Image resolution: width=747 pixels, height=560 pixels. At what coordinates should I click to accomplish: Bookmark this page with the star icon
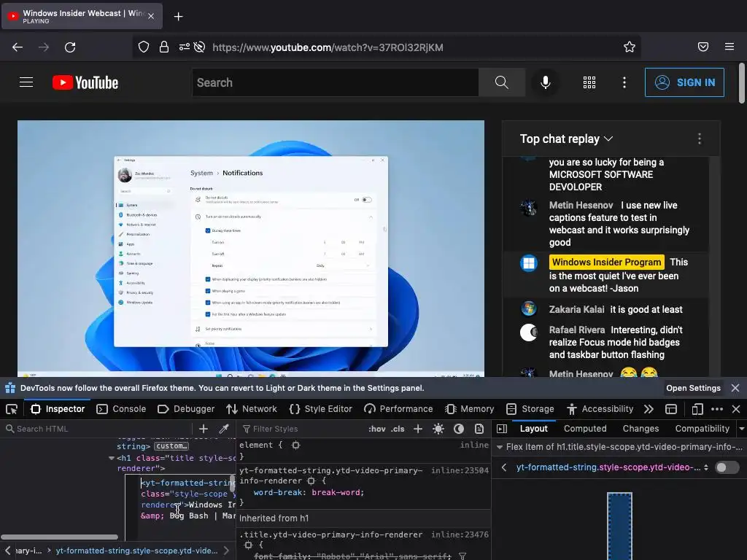tap(630, 47)
